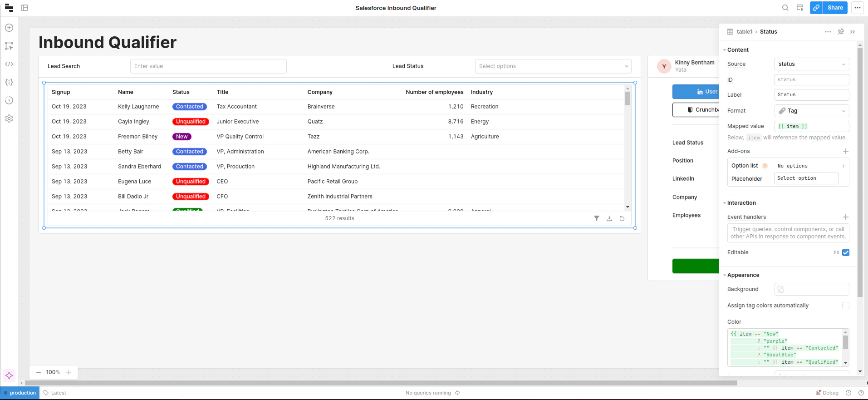Screen dimensions: 868x400
Task: Click the preview icon beside search
Action: 800,8
